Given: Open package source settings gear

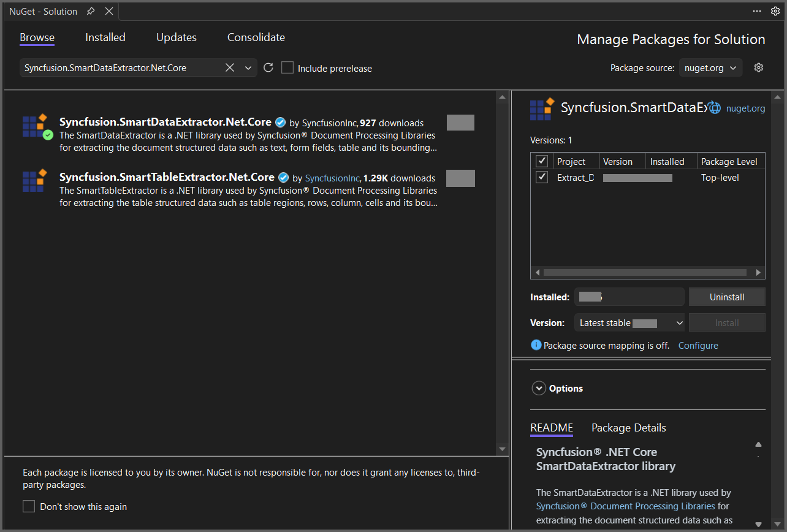Looking at the screenshot, I should (x=759, y=67).
